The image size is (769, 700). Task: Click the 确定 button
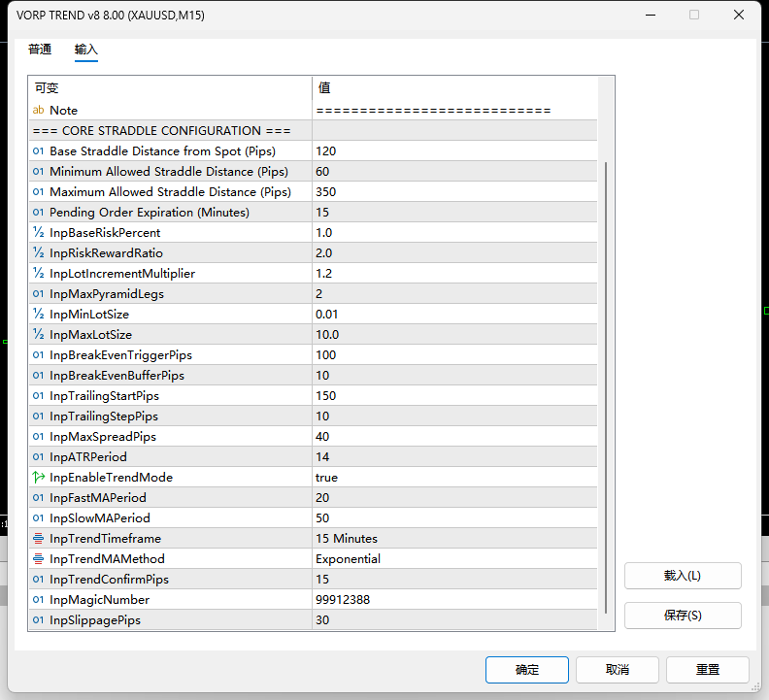526,670
